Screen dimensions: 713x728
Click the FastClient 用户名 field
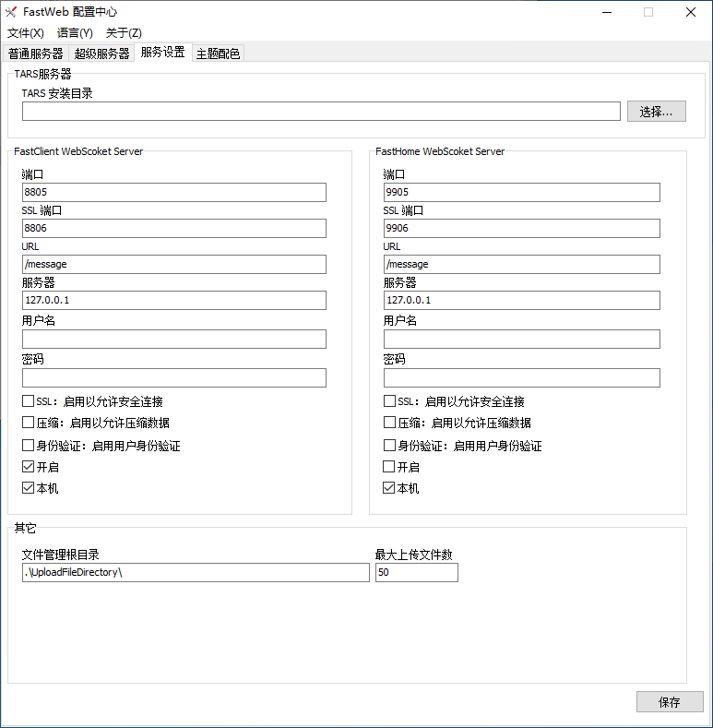click(x=174, y=339)
